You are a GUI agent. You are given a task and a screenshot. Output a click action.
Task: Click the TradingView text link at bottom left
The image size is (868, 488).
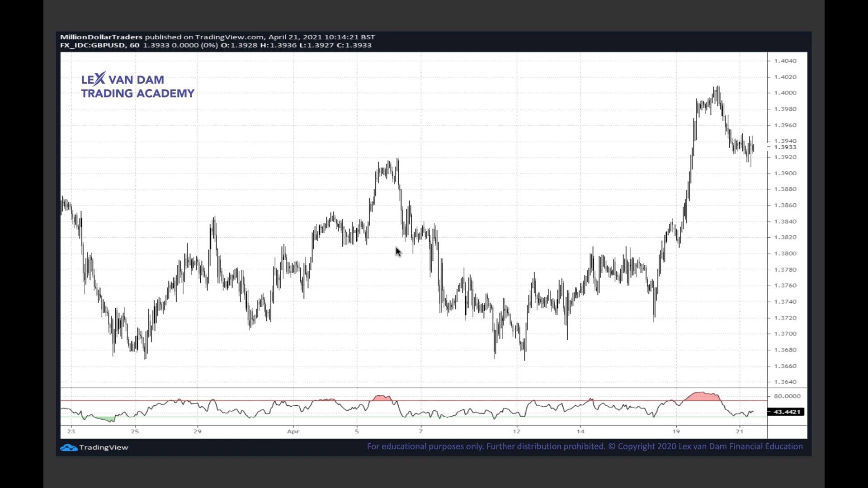(104, 447)
